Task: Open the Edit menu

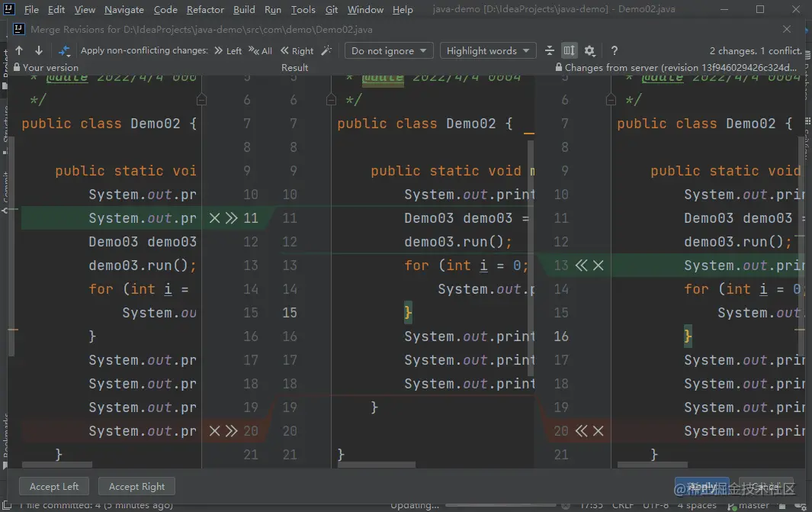Action: pos(56,9)
